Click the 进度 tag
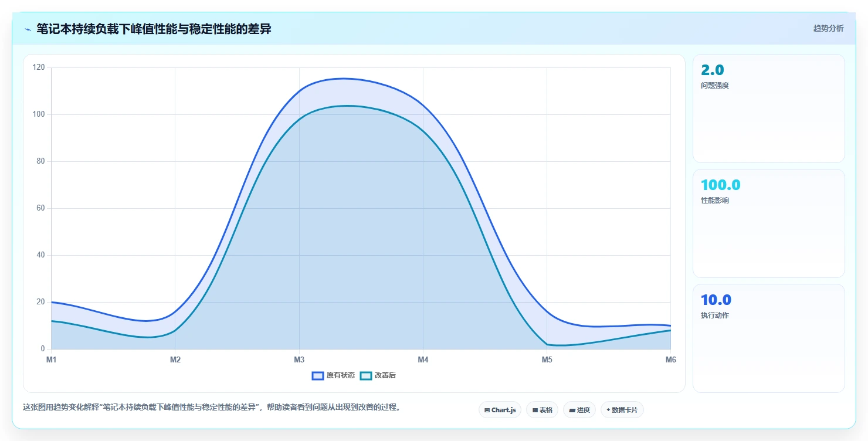 tap(579, 410)
